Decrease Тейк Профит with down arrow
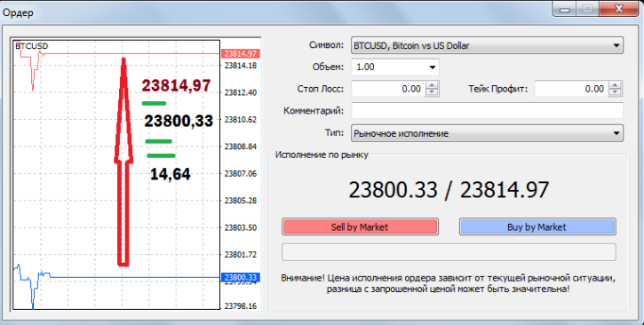The height and width of the screenshot is (325, 644). [x=615, y=92]
